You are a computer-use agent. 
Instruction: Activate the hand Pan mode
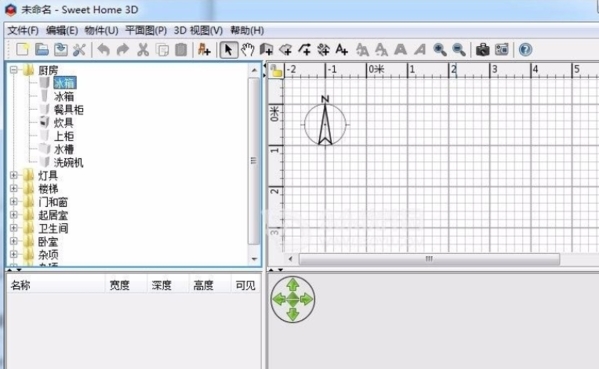click(248, 50)
